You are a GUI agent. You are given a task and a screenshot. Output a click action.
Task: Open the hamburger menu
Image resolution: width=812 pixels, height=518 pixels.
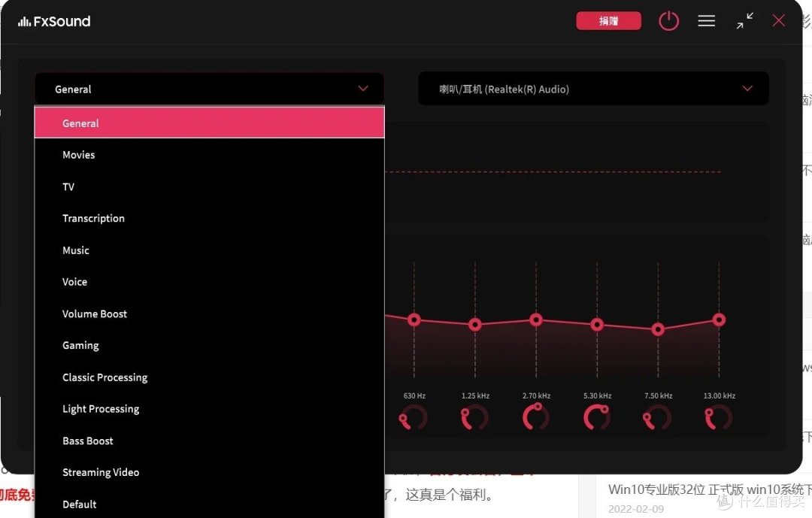pos(706,20)
